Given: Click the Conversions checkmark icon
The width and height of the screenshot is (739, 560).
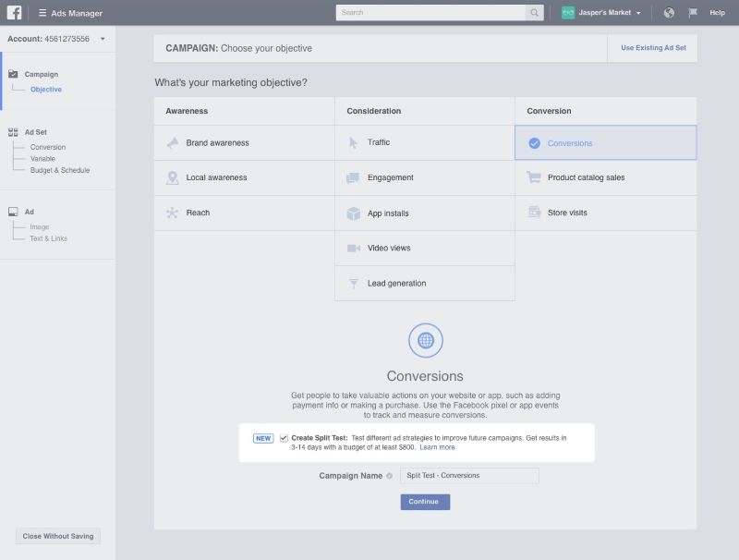Looking at the screenshot, I should [535, 143].
